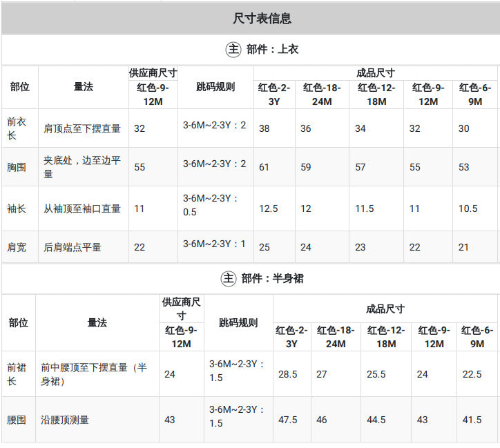Select the 红色-2-3Y column header in 上衣 table
Viewport: 500px width, 448px height.
[x=274, y=95]
